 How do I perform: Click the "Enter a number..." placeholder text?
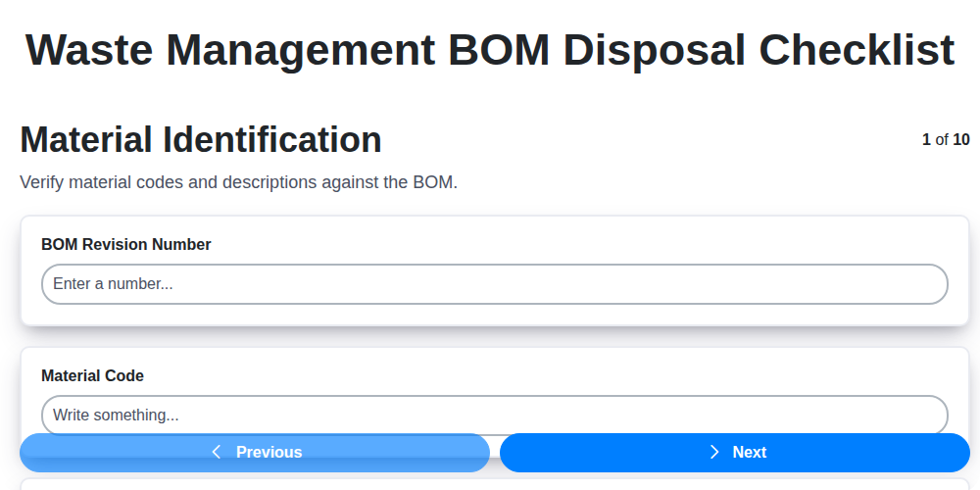[113, 284]
